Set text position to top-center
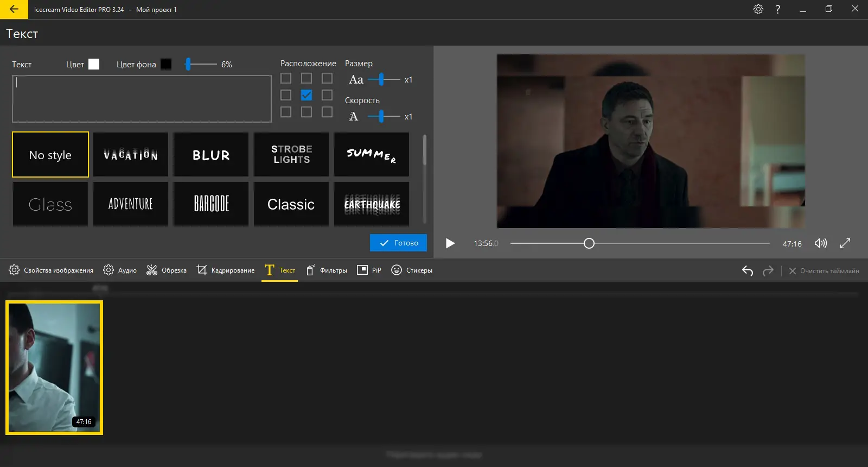 tap(307, 78)
